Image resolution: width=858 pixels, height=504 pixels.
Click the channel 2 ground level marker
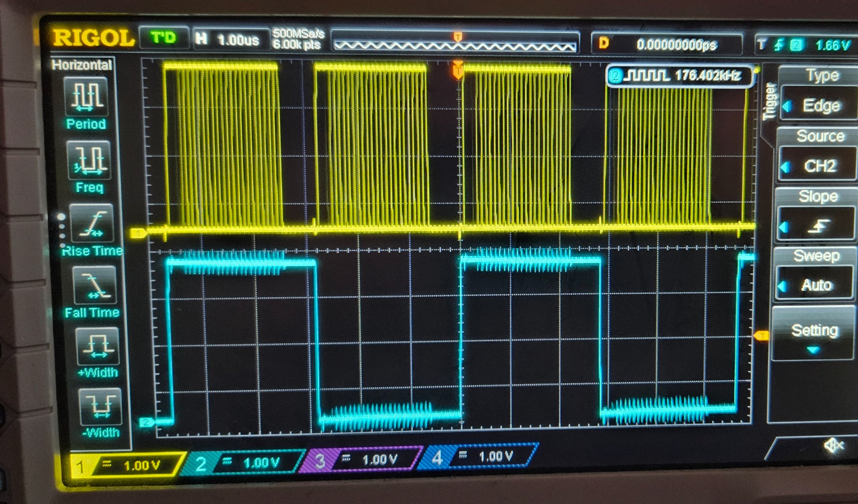pos(147,422)
